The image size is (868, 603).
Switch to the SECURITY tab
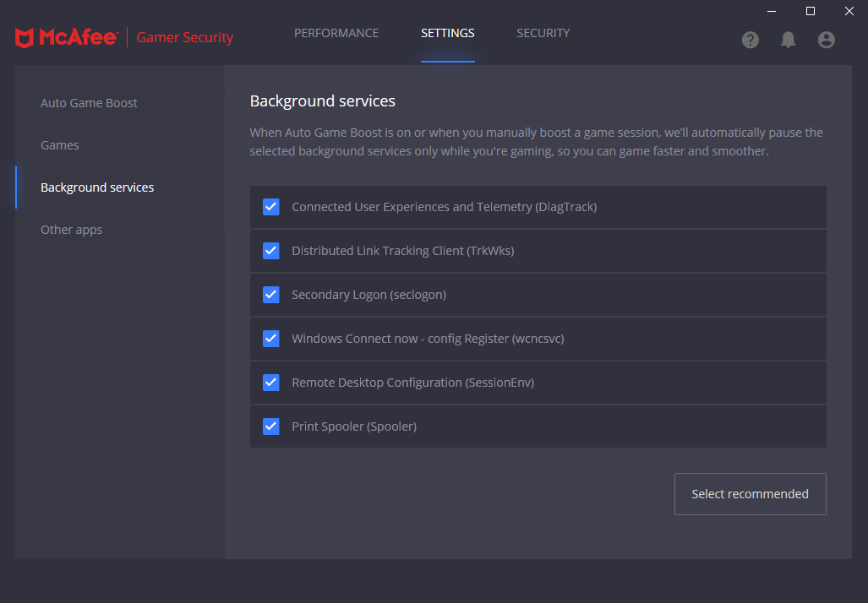click(x=543, y=34)
